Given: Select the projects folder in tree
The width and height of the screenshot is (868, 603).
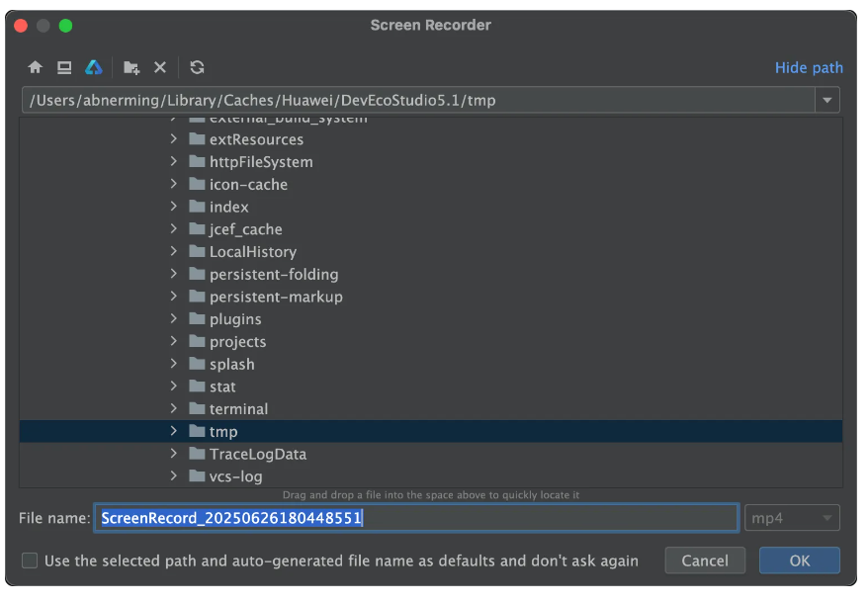Looking at the screenshot, I should pos(237,342).
